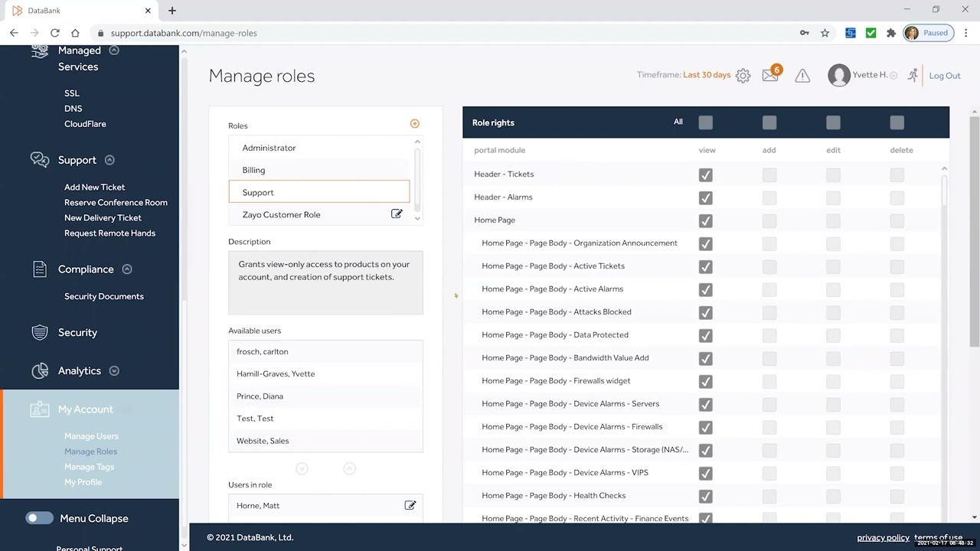
Task: Open the DNS menu item
Action: 73,109
